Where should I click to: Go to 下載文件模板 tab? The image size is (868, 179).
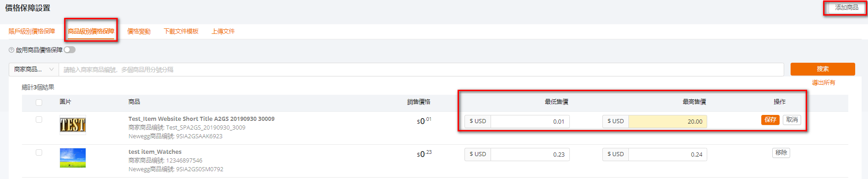(x=181, y=31)
